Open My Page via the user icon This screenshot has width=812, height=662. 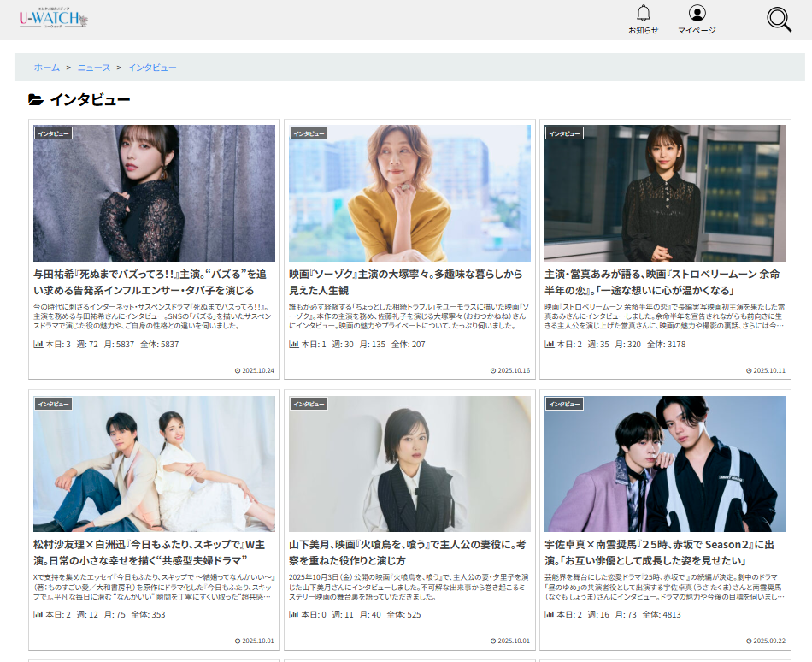pos(697,13)
